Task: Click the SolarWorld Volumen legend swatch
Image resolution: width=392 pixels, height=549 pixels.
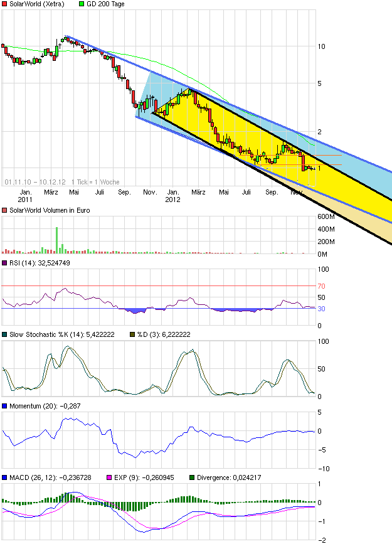Action: (x=4, y=210)
